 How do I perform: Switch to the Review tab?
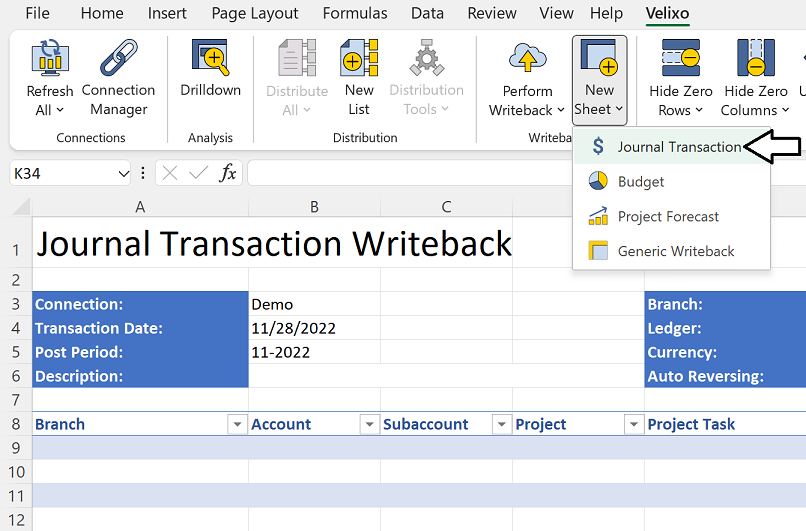[491, 13]
